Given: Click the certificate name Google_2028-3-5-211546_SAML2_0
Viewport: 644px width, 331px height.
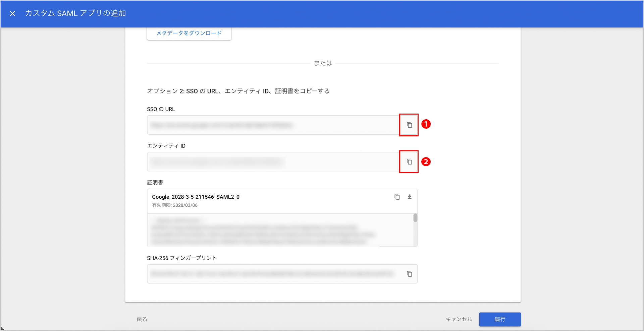Looking at the screenshot, I should click(x=196, y=197).
